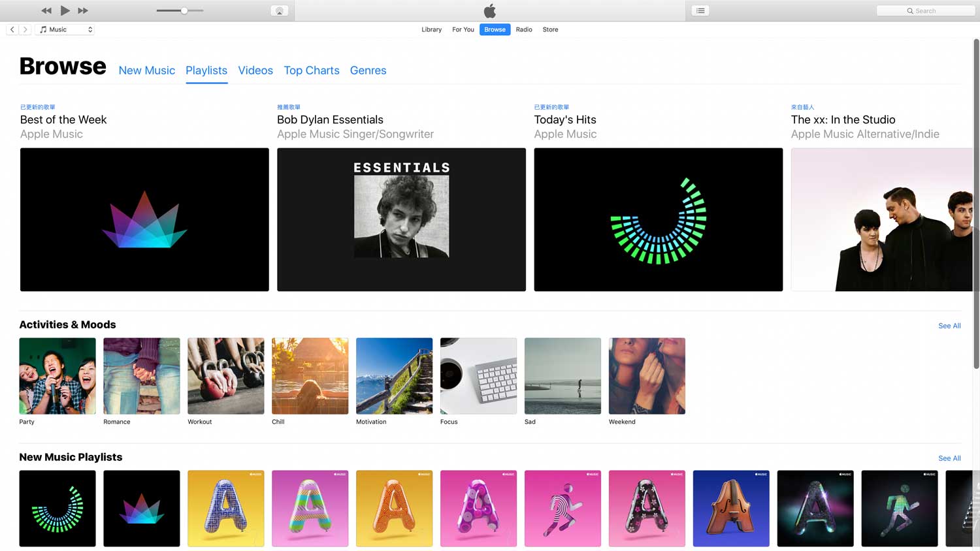Click the Today's Hits title
980x551 pixels.
pyautogui.click(x=565, y=119)
